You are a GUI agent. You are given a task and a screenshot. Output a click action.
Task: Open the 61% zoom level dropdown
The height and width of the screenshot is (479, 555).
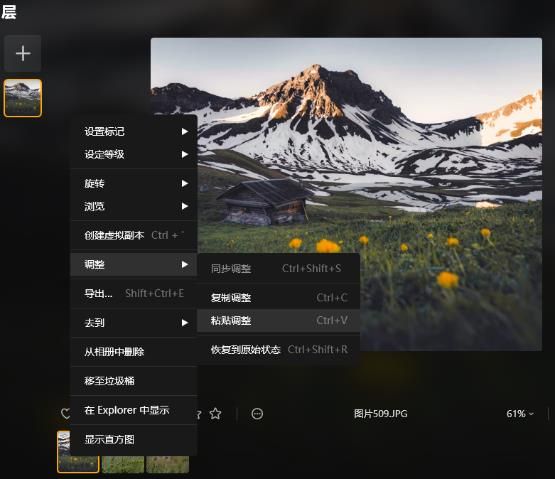click(520, 414)
